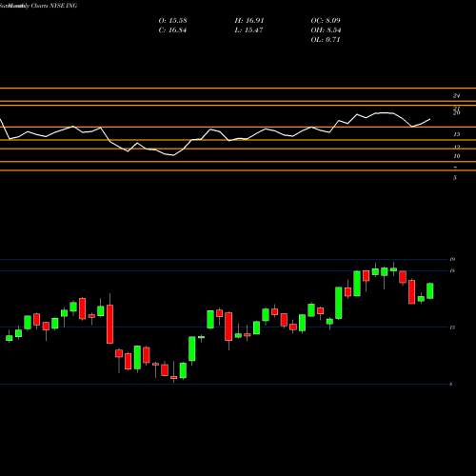The image size is (476, 476).
Task: Click the right end of the white indicator line
Action: (x=430, y=119)
